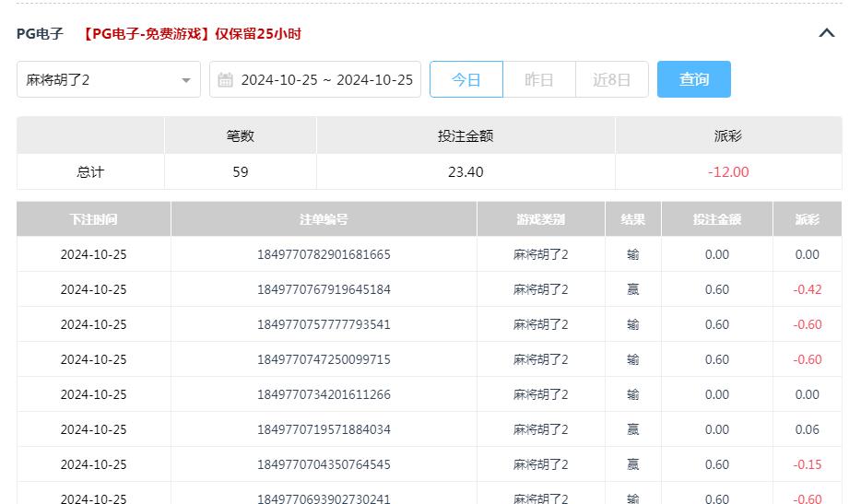861x504 pixels.
Task: Click order number 1849770719571884034
Action: pyautogui.click(x=324, y=429)
